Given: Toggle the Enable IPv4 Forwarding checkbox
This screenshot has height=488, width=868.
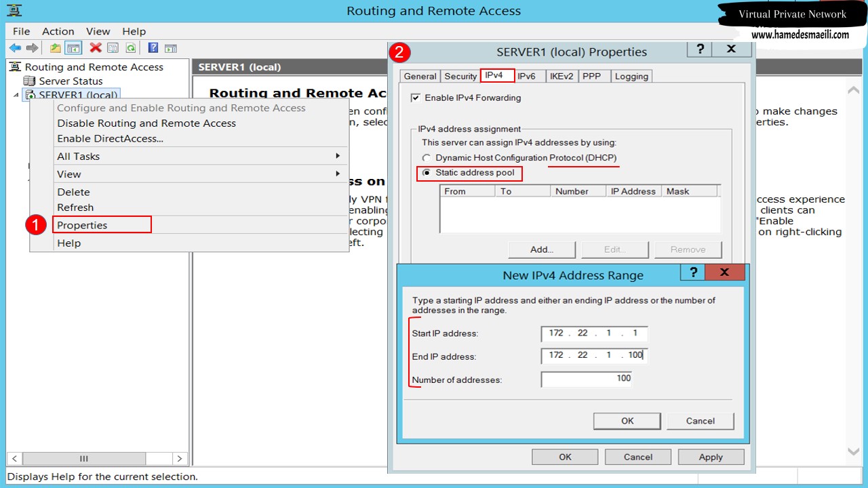Looking at the screenshot, I should pos(416,98).
